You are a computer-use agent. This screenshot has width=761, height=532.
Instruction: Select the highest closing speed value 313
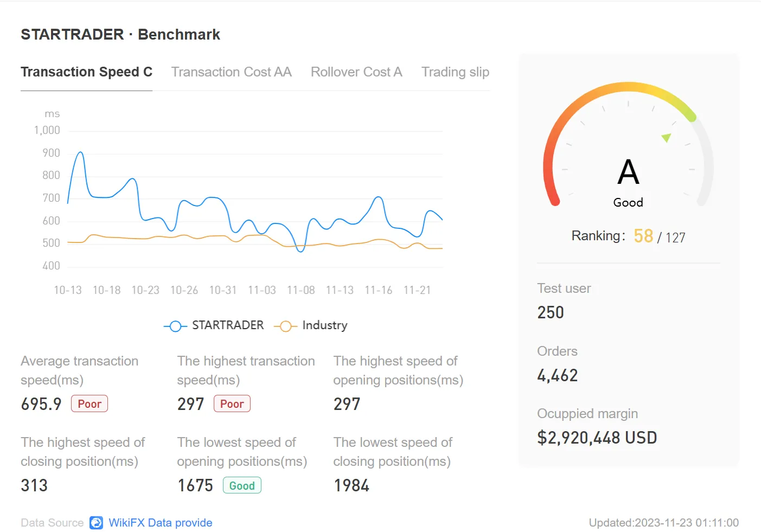34,485
